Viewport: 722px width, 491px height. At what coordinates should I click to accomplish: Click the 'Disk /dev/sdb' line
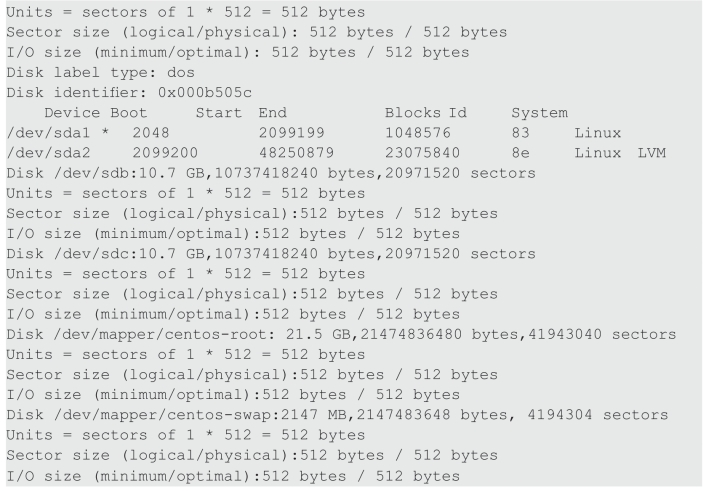271,173
